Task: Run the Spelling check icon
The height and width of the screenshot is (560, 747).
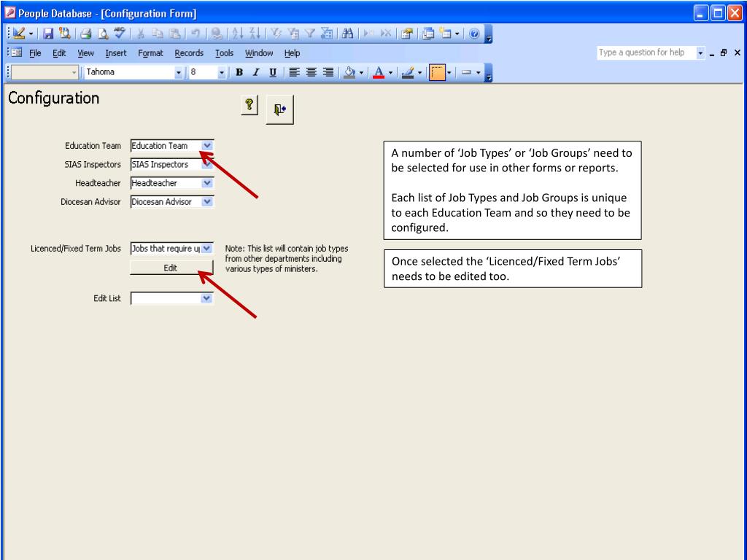Action: click(x=119, y=33)
